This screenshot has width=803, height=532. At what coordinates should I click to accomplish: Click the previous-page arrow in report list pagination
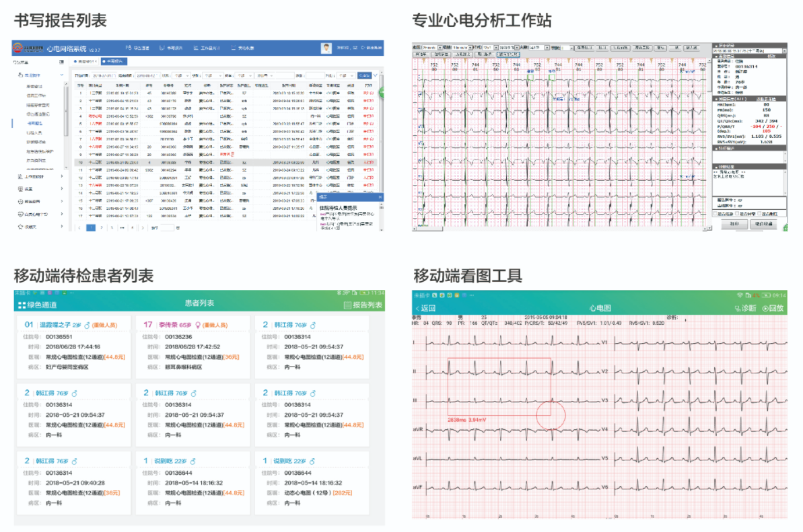coord(79,227)
